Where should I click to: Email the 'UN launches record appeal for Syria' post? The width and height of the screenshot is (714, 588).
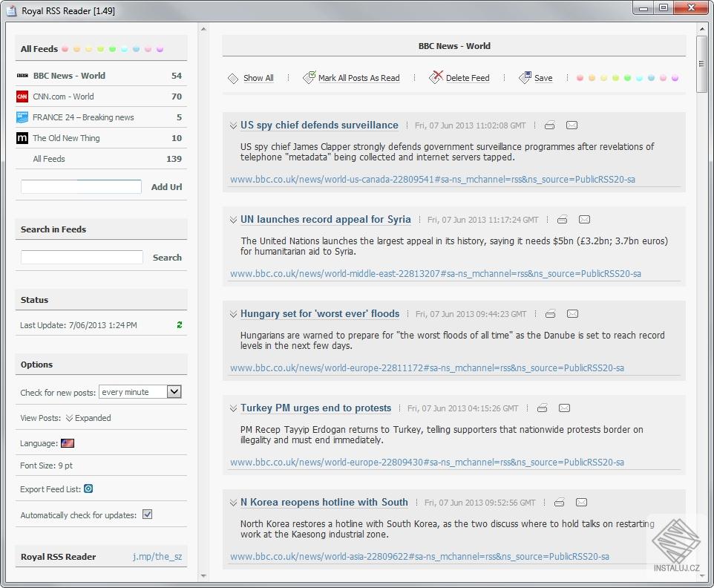pos(584,220)
